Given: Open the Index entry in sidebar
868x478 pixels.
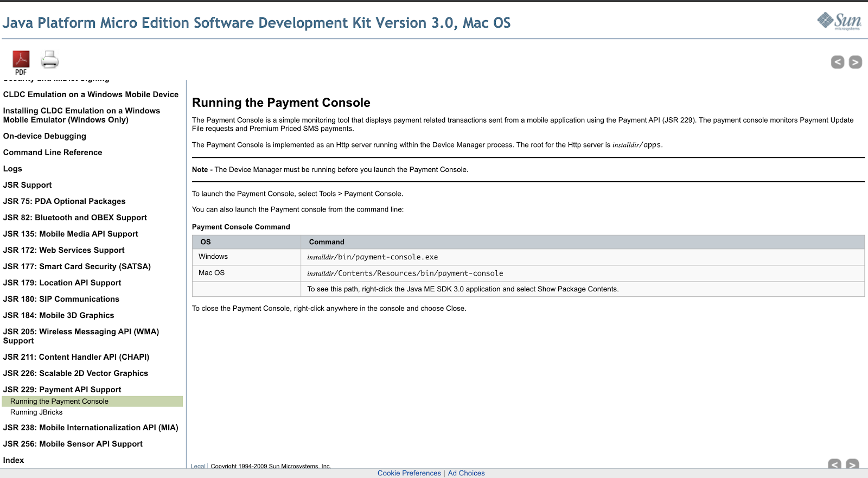Looking at the screenshot, I should click(14, 460).
